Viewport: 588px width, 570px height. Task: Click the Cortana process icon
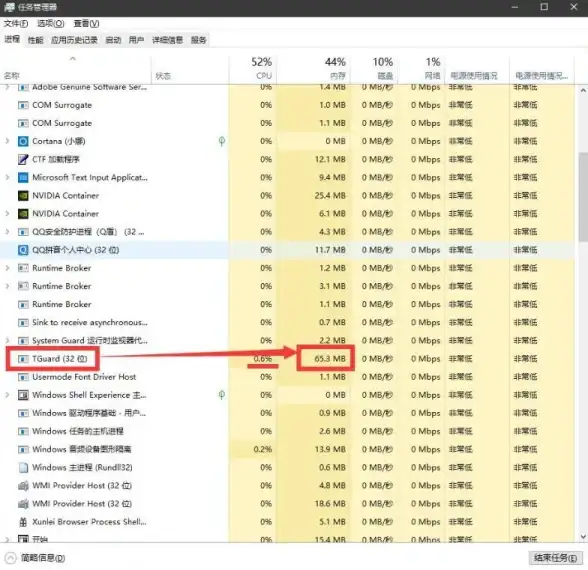click(23, 141)
